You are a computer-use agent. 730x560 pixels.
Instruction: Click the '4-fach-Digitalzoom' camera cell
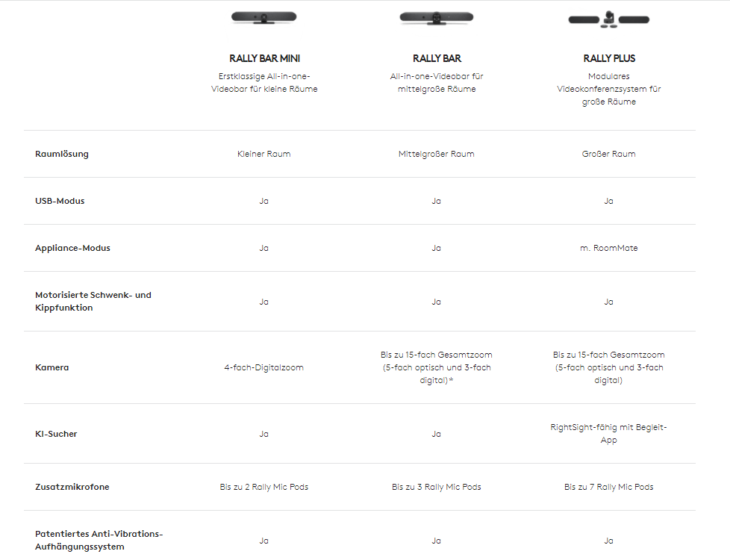(264, 367)
